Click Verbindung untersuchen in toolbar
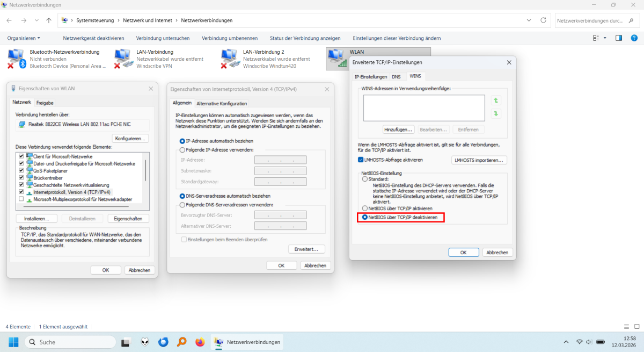The image size is (644, 352). 163,38
